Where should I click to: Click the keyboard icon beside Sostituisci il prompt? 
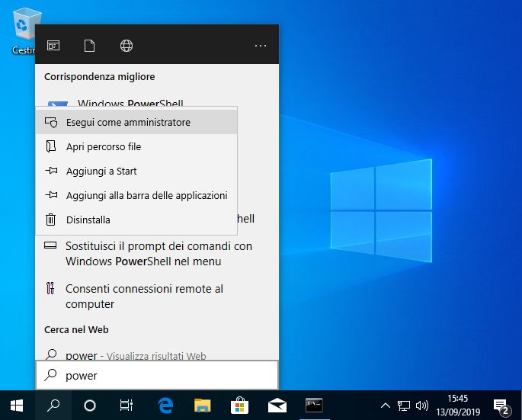[50, 245]
